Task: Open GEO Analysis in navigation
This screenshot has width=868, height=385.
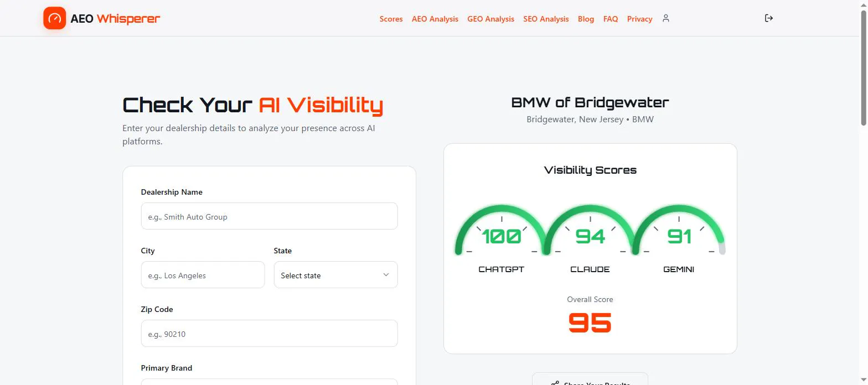Action: pos(490,19)
